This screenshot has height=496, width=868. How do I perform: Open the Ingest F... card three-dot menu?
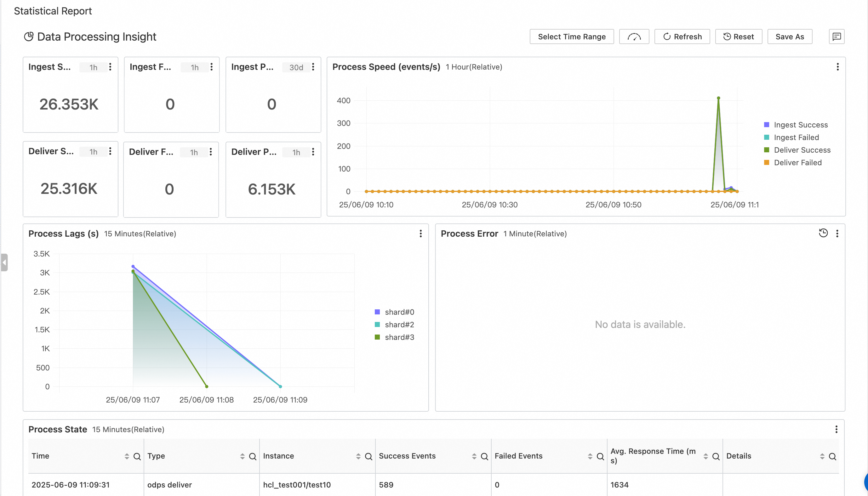pos(211,67)
